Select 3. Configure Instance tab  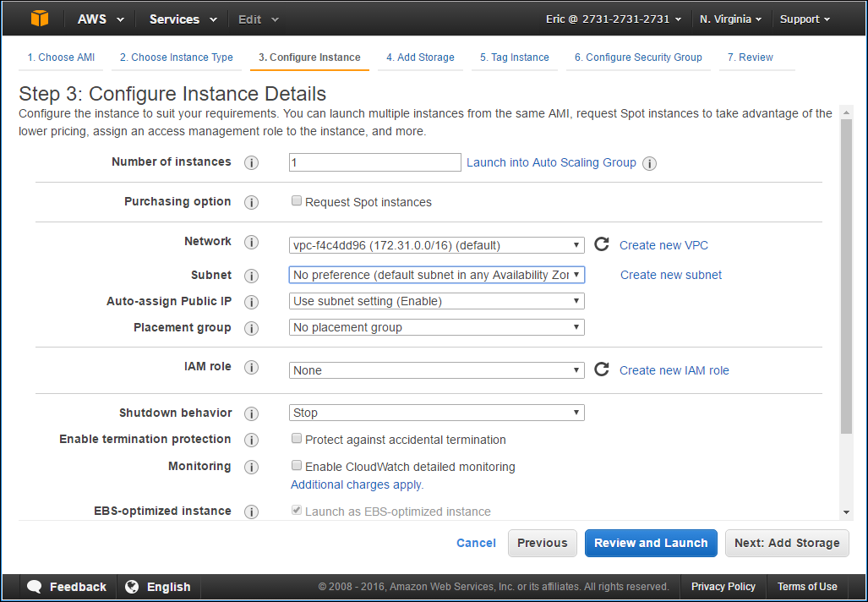click(x=309, y=57)
